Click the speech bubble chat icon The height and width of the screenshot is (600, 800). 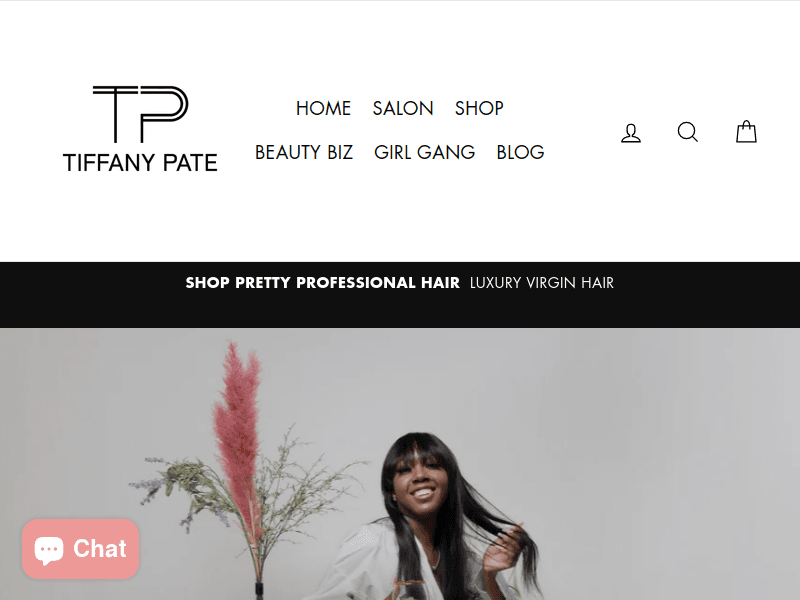pos(49,550)
